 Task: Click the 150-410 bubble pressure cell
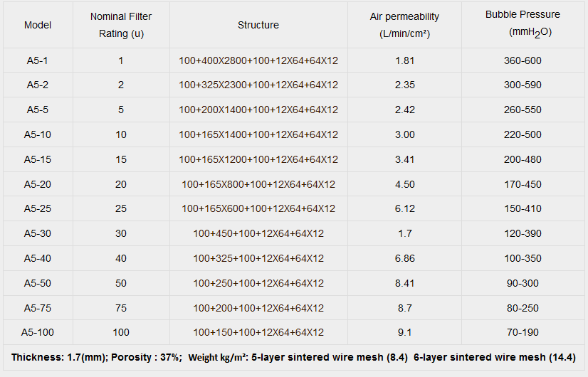tap(523, 208)
